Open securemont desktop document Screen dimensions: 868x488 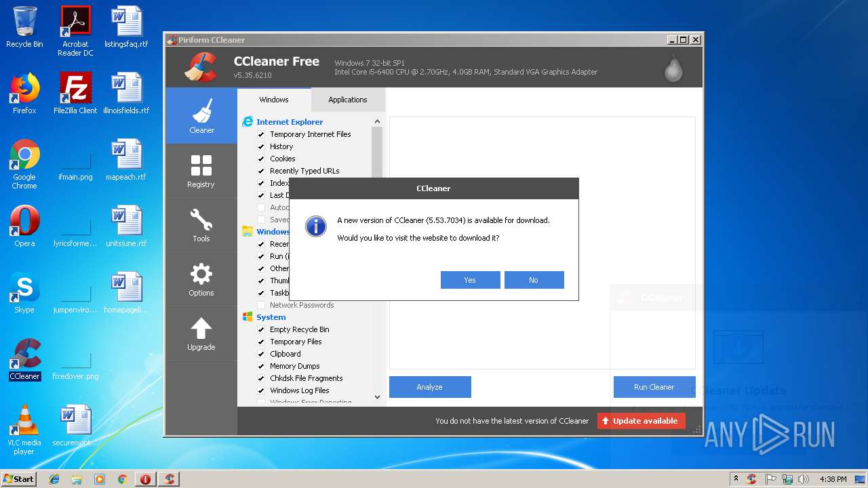pos(75,426)
